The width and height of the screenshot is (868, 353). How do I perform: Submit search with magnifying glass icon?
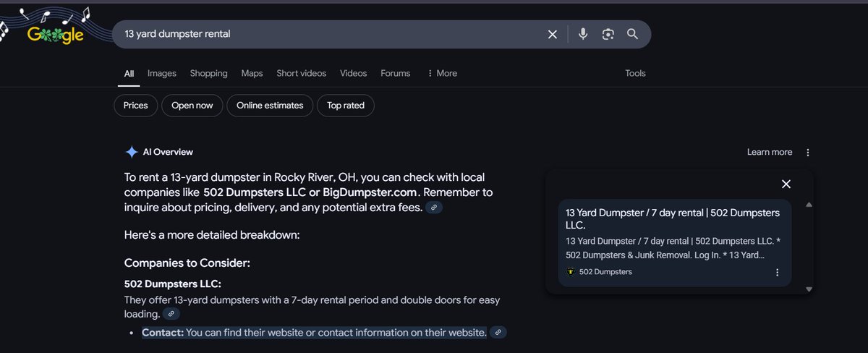point(632,34)
